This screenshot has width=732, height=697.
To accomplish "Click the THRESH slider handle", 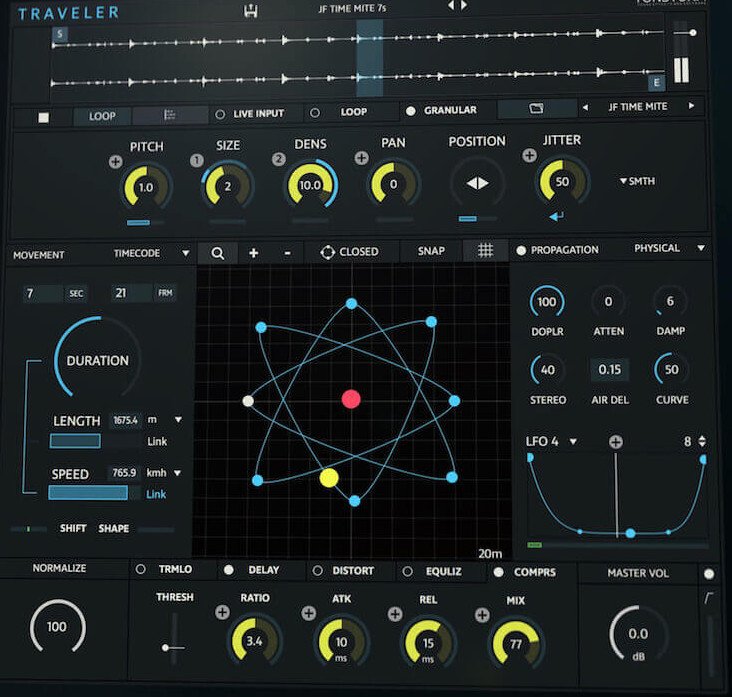I will [x=165, y=648].
